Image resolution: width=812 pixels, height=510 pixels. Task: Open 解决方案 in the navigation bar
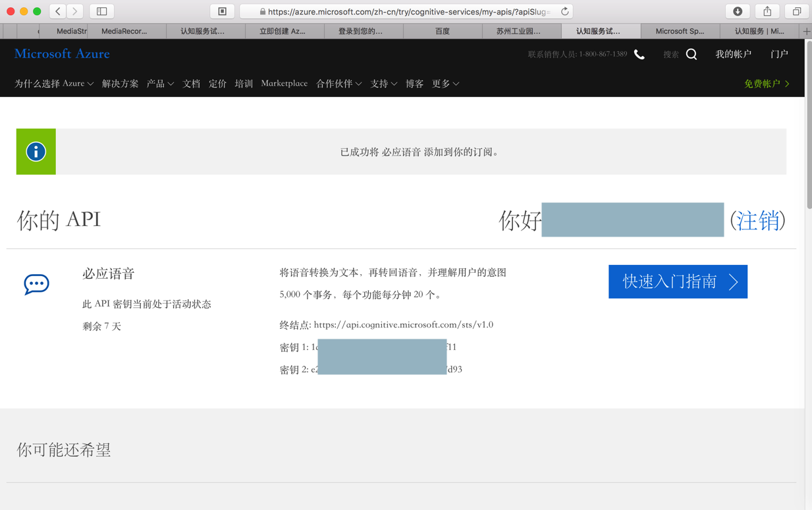(x=120, y=84)
